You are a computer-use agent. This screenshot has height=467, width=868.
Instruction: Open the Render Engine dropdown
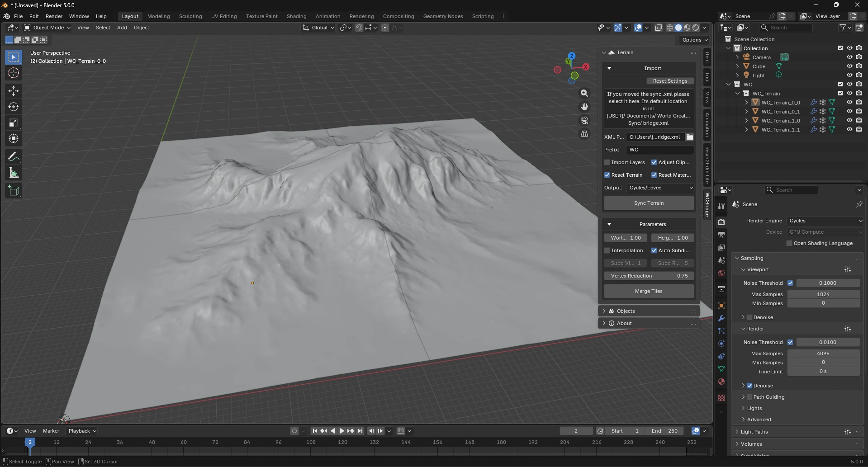(x=825, y=221)
